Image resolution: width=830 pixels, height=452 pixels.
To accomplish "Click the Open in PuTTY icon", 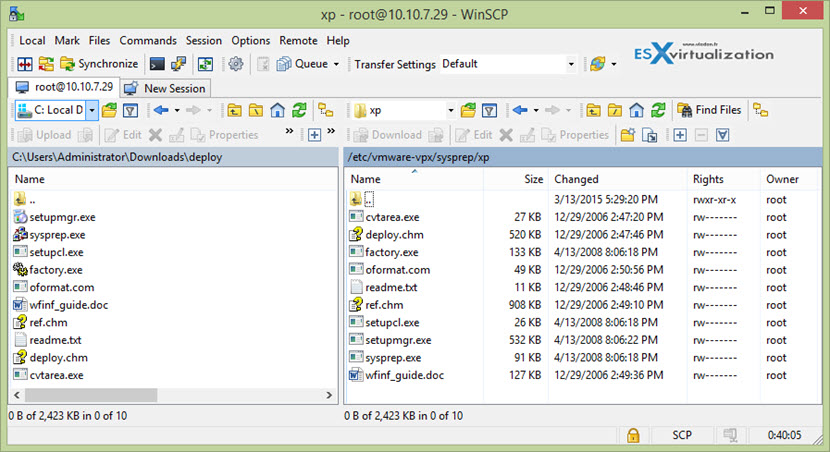I will coord(178,64).
